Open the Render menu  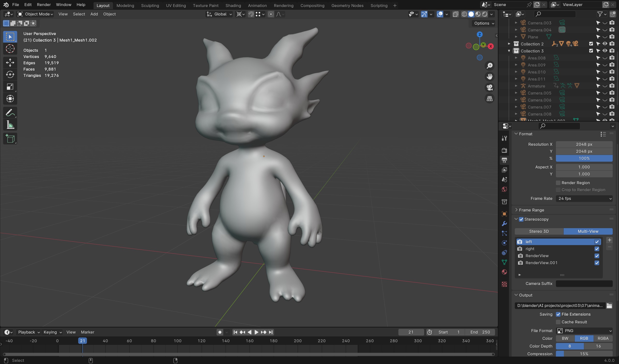point(44,5)
